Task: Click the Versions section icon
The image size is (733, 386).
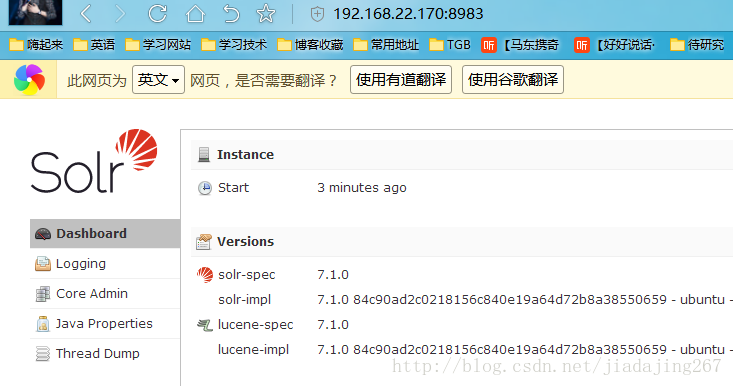Action: pyautogui.click(x=204, y=242)
